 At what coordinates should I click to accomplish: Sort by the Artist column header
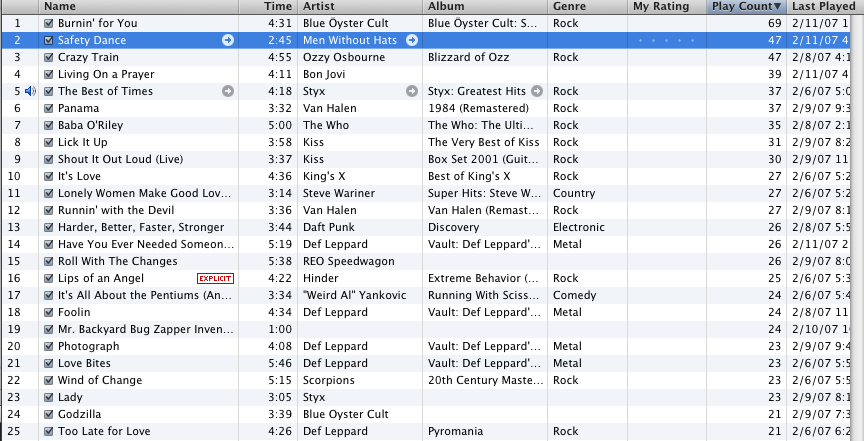pos(360,7)
